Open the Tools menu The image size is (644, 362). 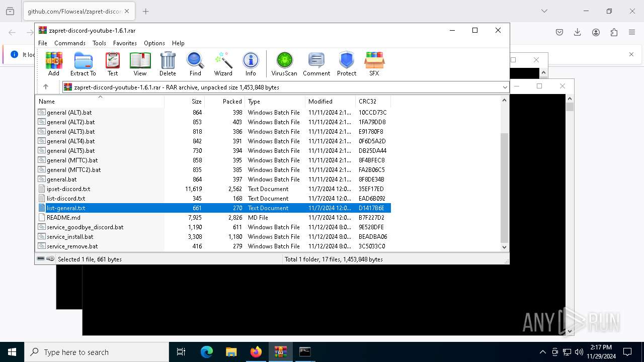99,43
